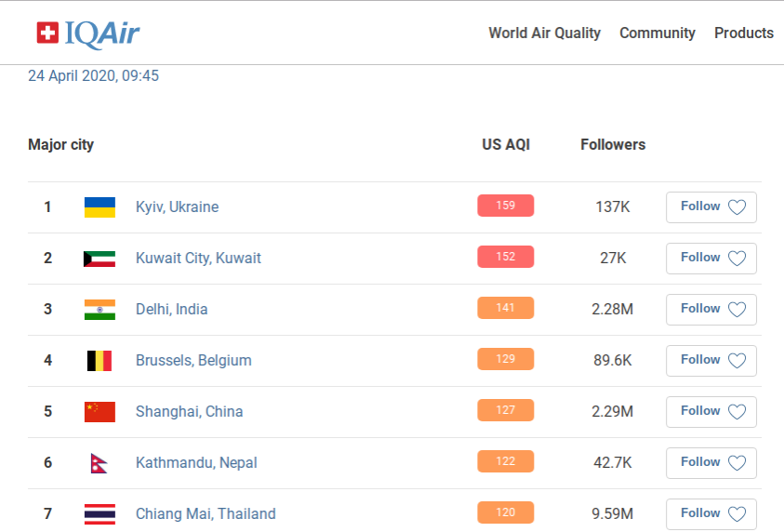This screenshot has height=532, width=784.
Task: Click the China flag icon
Action: click(100, 411)
